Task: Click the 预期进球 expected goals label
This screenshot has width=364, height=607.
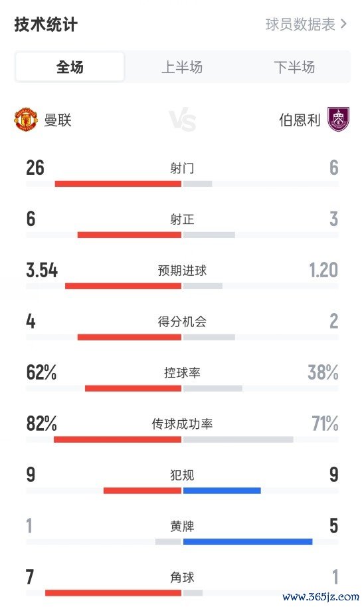Action: click(x=182, y=270)
